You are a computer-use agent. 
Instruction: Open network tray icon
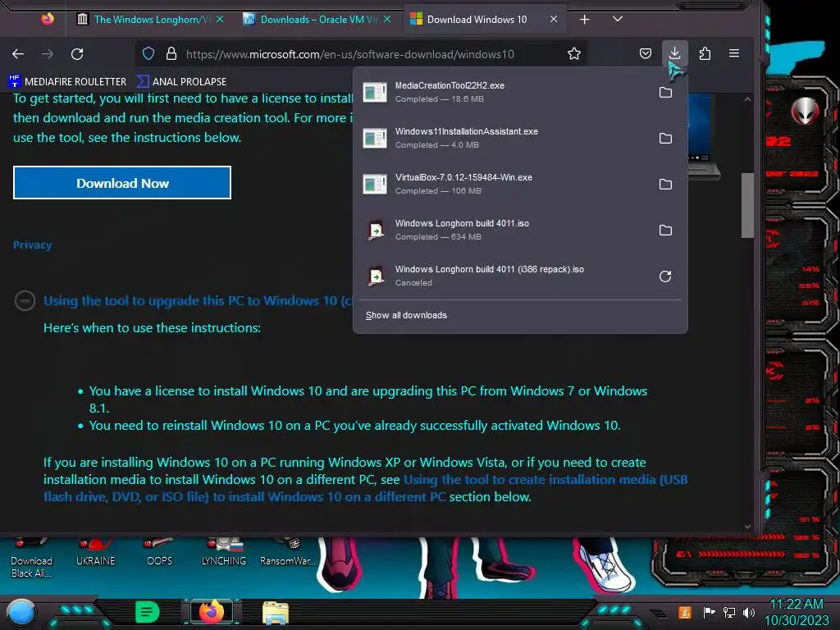point(729,612)
